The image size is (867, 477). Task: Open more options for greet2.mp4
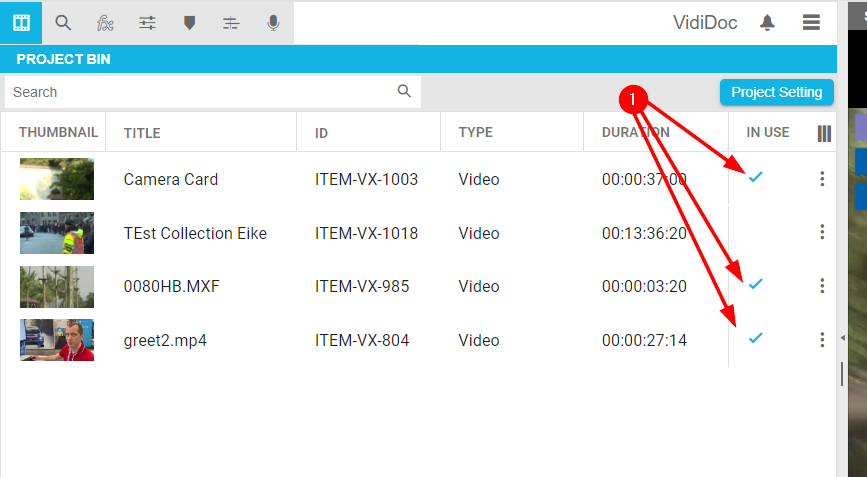pyautogui.click(x=822, y=340)
